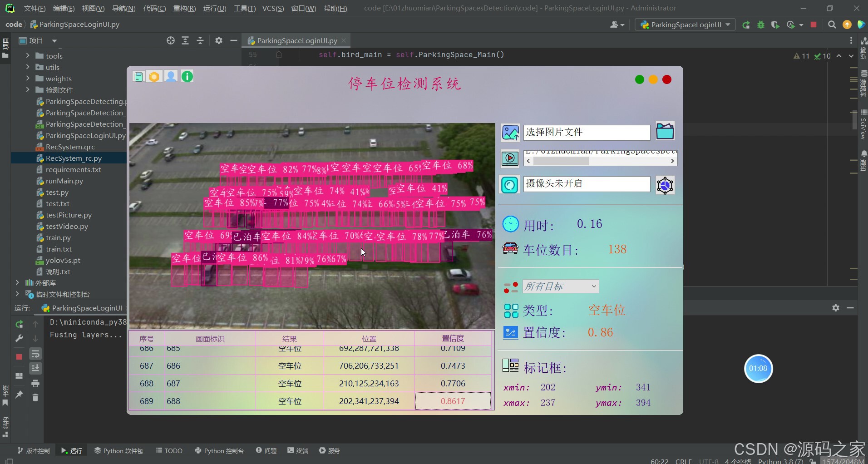Toggle soft-wrap in run panel
The image size is (868, 464).
[35, 354]
